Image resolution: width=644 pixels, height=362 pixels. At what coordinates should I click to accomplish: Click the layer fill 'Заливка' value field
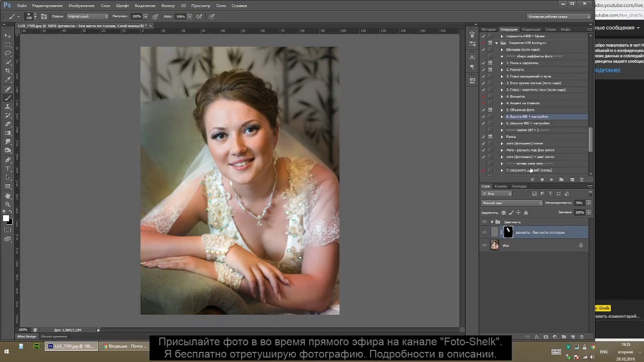point(580,213)
